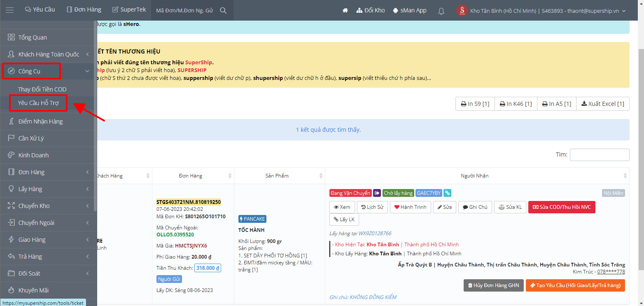The height and width of the screenshot is (306, 644).
Task: Open pickup code WX9Z0128766 link
Action: (375, 234)
